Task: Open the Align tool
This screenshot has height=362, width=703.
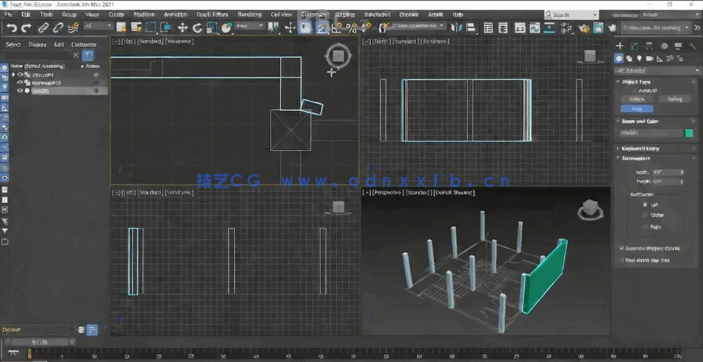Action: [471, 28]
